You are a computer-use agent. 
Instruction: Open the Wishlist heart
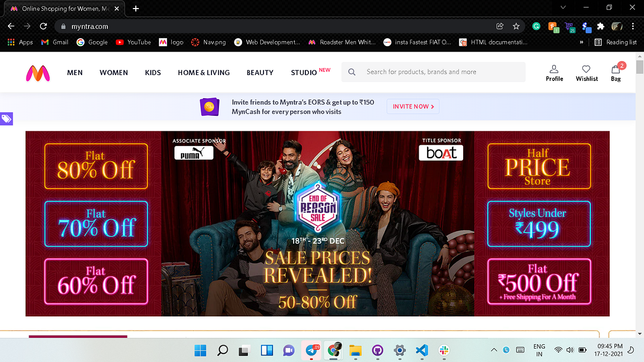(587, 72)
